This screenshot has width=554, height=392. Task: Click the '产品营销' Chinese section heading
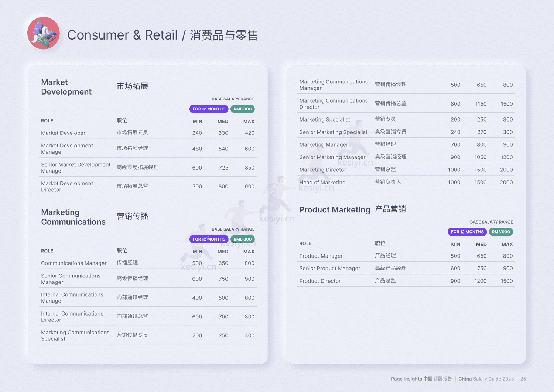(390, 209)
